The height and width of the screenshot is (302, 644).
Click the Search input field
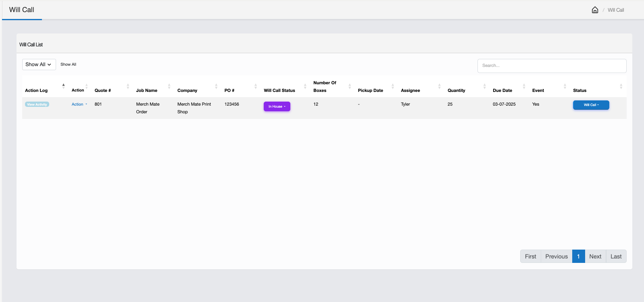pyautogui.click(x=551, y=66)
